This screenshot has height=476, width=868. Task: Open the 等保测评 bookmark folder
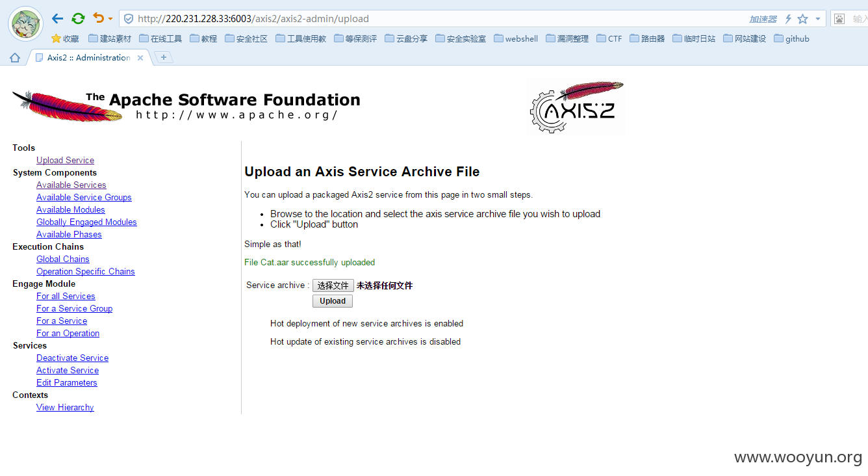click(x=355, y=38)
